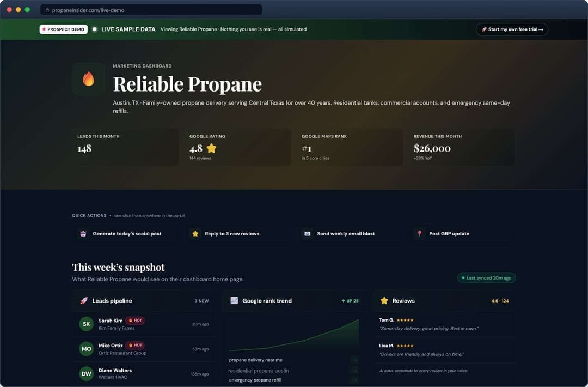Click the chart icon beside Google rank trend
This screenshot has height=387, width=588.
(234, 301)
